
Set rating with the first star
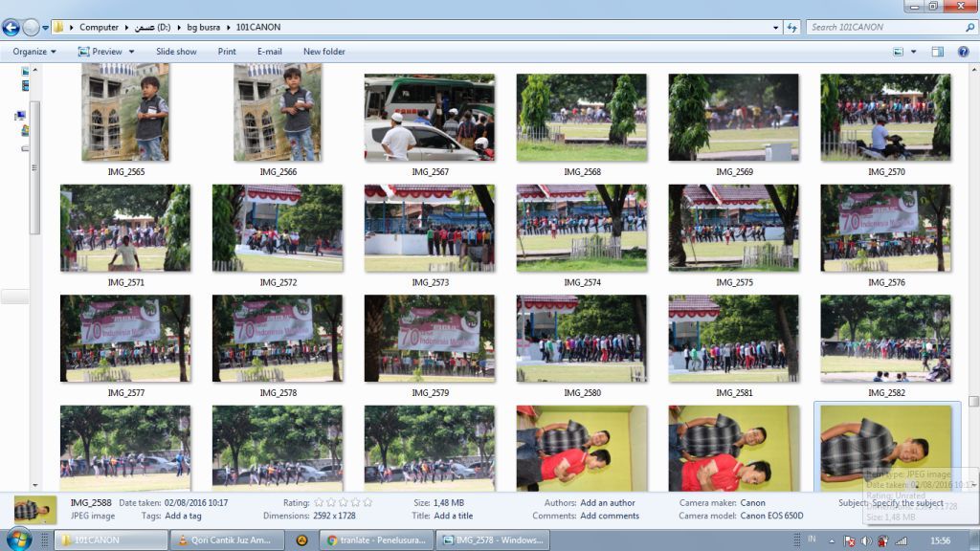click(x=319, y=502)
